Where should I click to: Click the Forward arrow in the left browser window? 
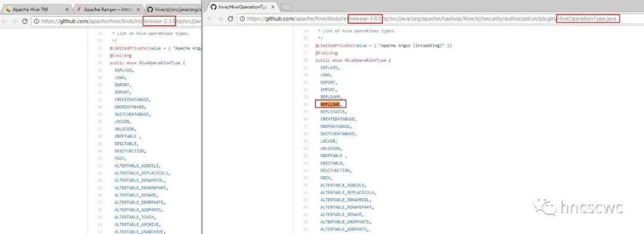coord(14,21)
